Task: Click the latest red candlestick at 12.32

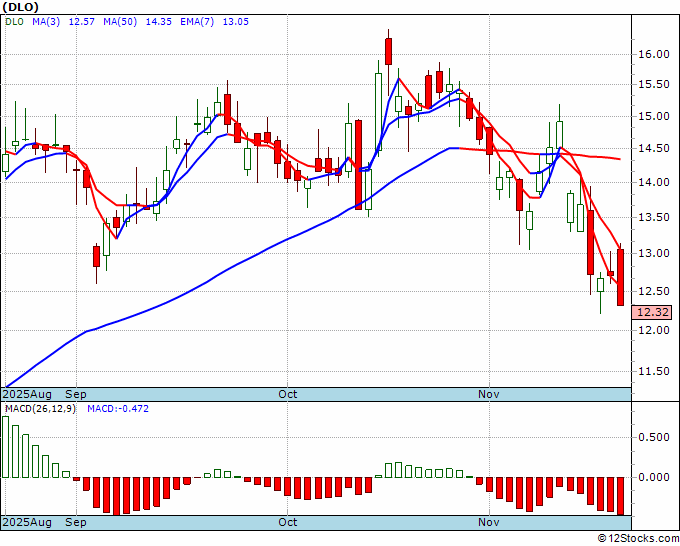Action: [x=621, y=277]
